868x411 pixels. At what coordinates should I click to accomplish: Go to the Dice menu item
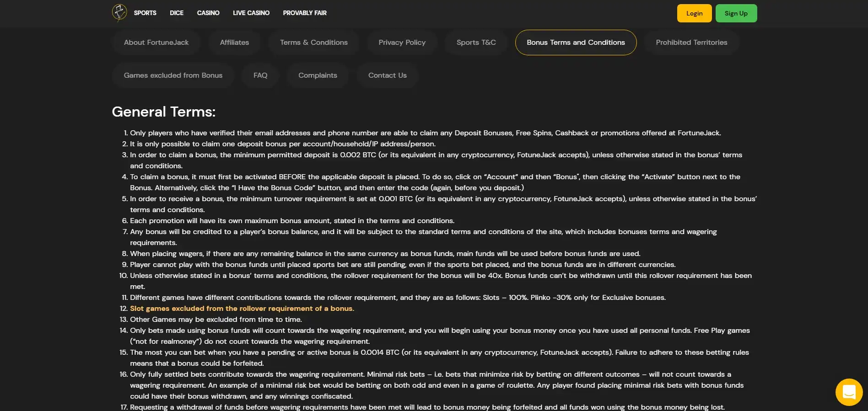tap(177, 13)
